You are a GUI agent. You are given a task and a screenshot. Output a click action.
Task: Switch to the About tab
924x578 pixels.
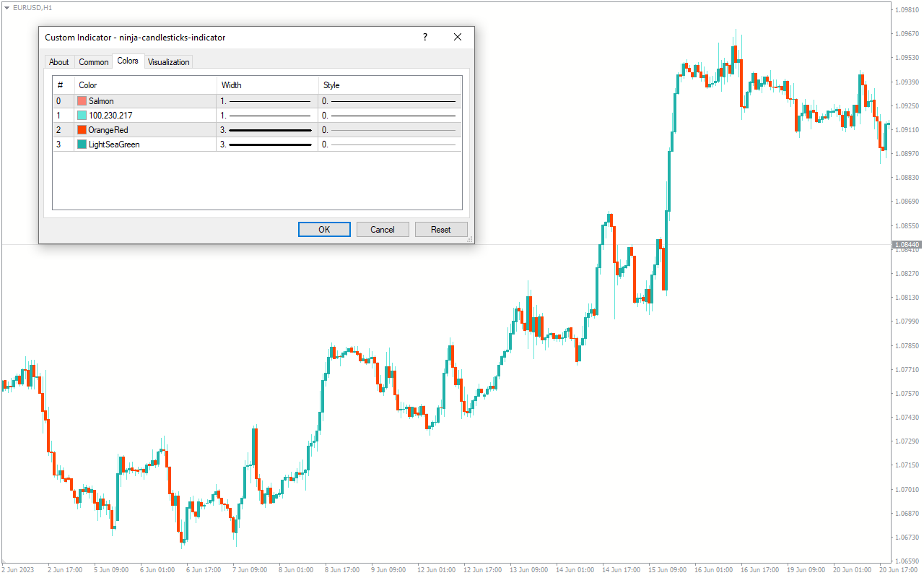59,62
